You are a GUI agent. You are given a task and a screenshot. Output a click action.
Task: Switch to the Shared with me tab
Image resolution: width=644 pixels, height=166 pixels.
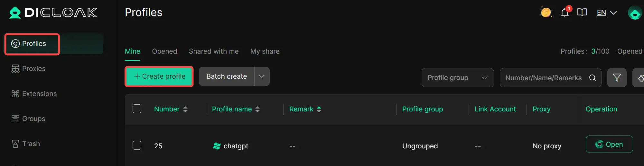pos(214,51)
